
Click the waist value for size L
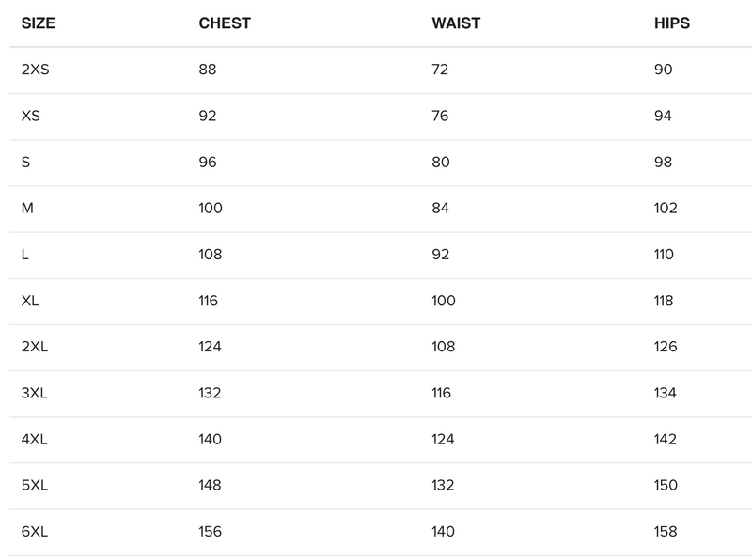[441, 255]
